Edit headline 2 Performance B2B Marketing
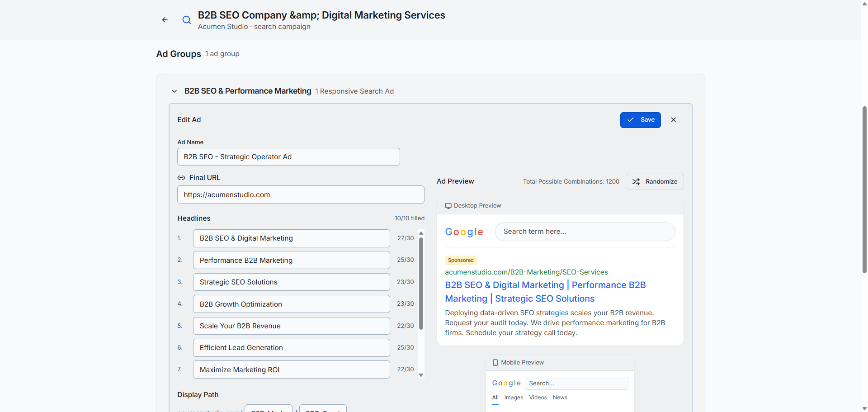 [292, 260]
